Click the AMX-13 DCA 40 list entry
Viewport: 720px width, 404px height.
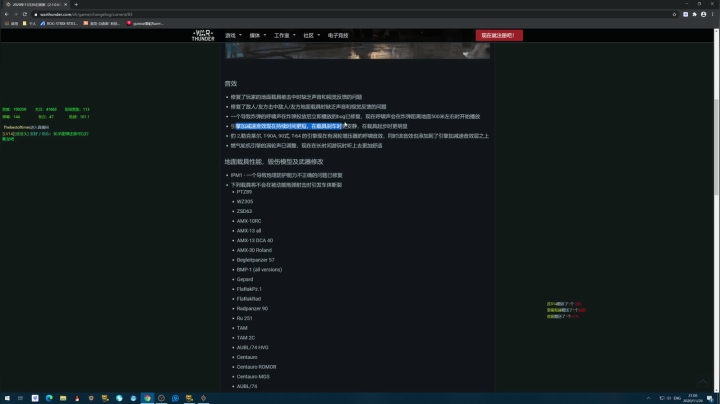255,240
